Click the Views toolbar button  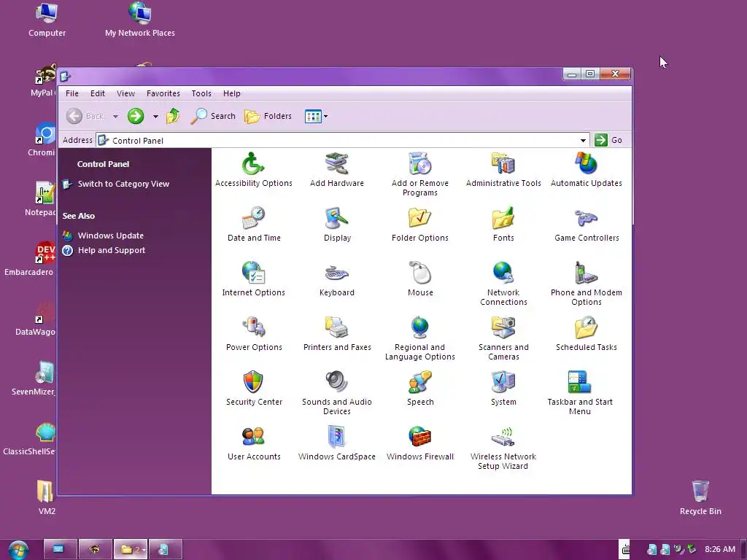(313, 116)
